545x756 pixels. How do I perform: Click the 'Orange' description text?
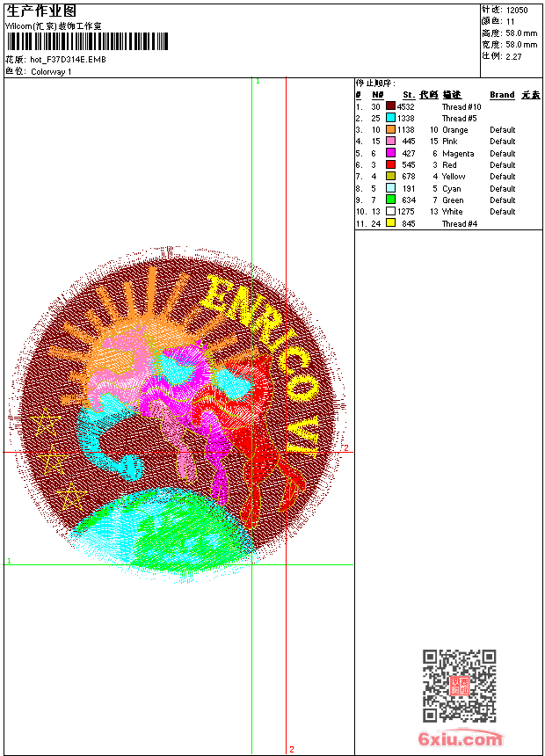pos(454,130)
